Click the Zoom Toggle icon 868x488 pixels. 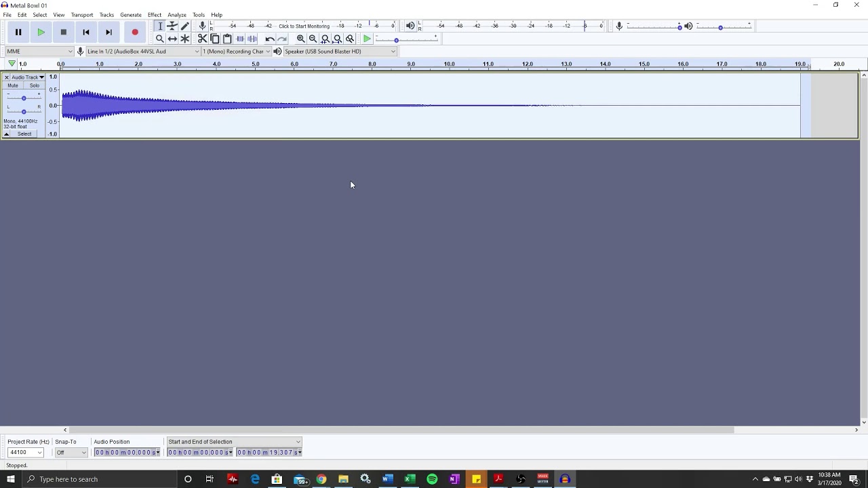tap(350, 39)
